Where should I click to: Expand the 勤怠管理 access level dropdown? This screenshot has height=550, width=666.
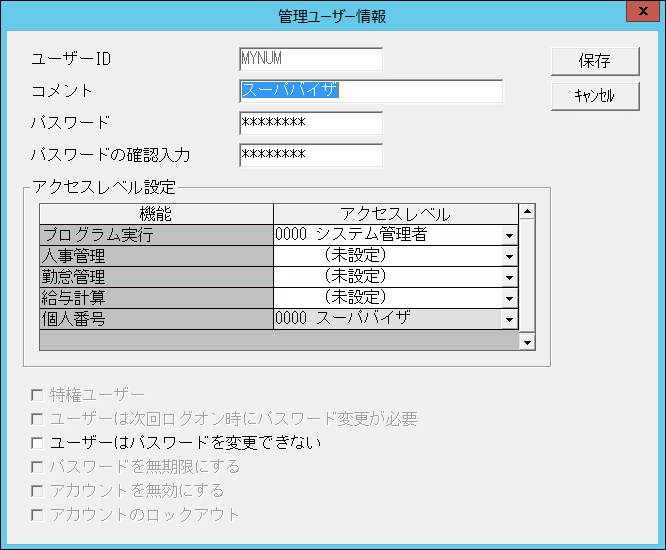[x=509, y=277]
